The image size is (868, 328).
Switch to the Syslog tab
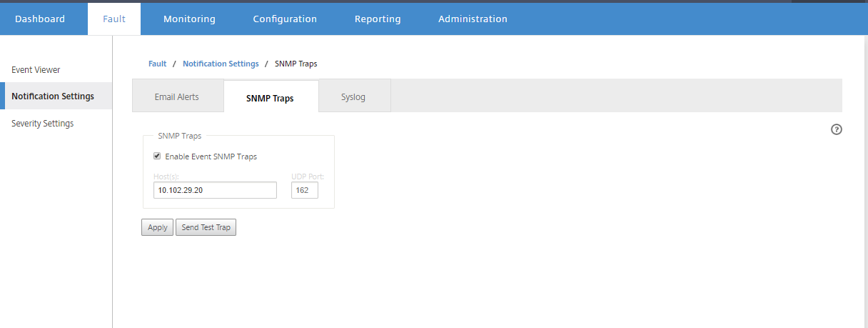(353, 96)
